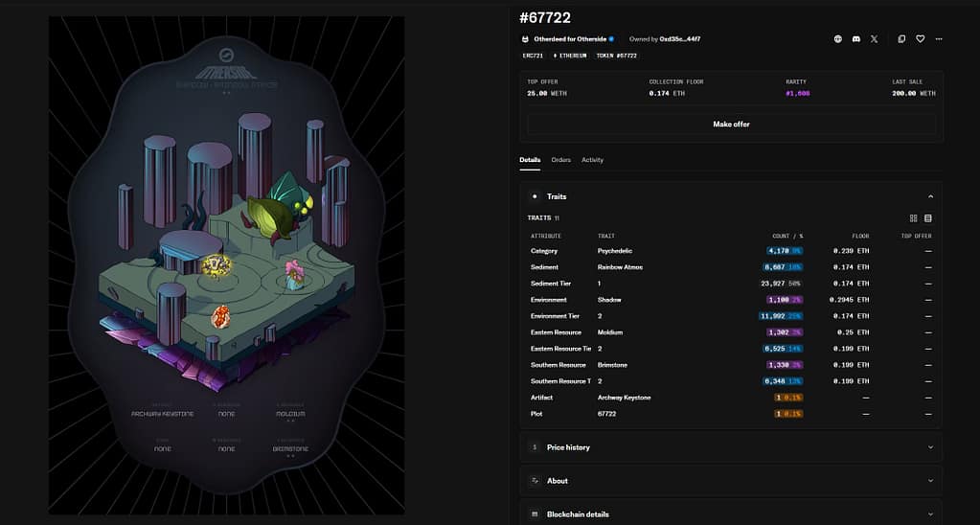980x525 pixels.
Task: Click the top offer 25.00 WETH value
Action: pos(547,94)
